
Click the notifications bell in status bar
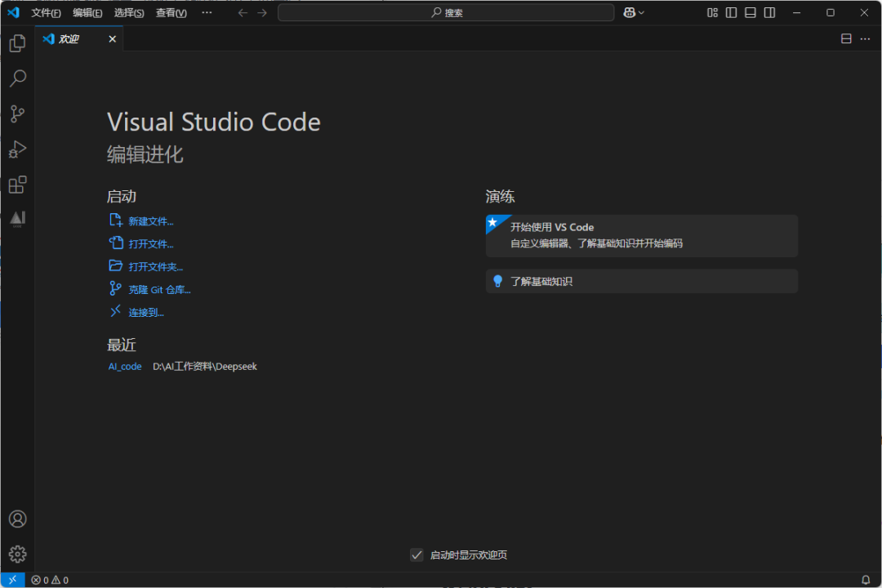click(x=866, y=580)
